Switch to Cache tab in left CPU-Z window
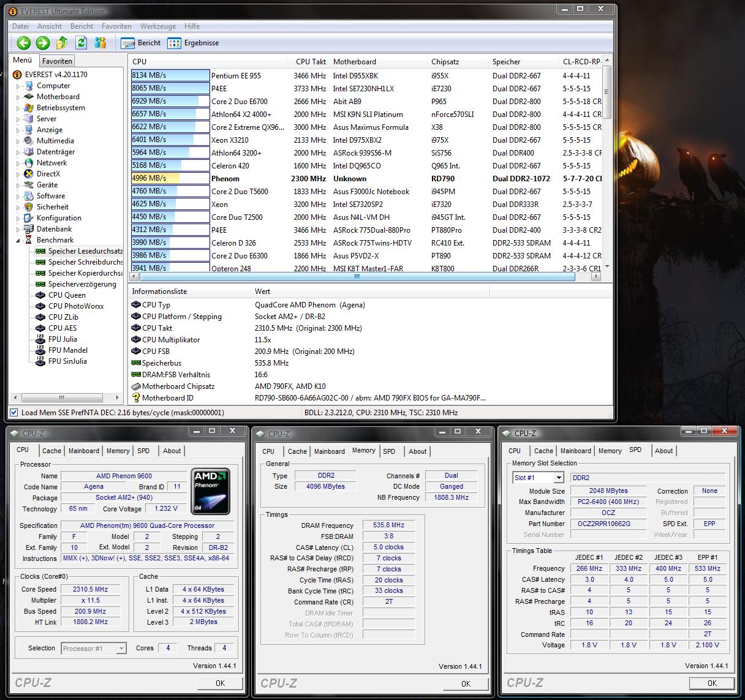 tap(51, 451)
